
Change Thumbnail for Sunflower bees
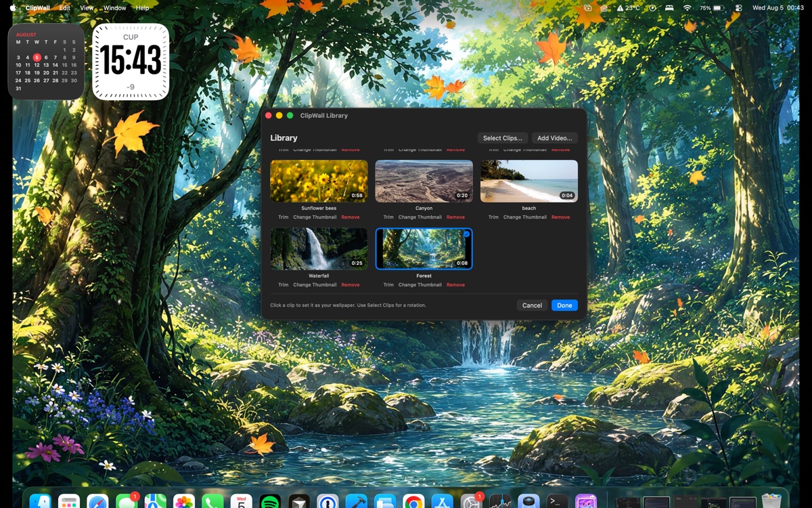[315, 217]
